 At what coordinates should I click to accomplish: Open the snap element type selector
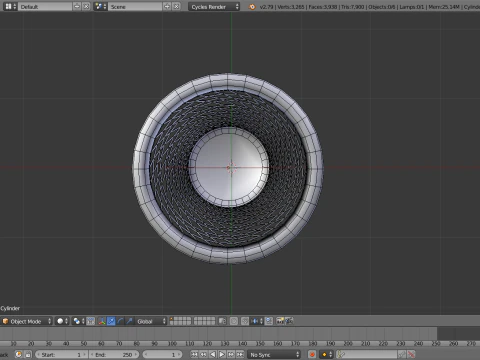(257, 321)
